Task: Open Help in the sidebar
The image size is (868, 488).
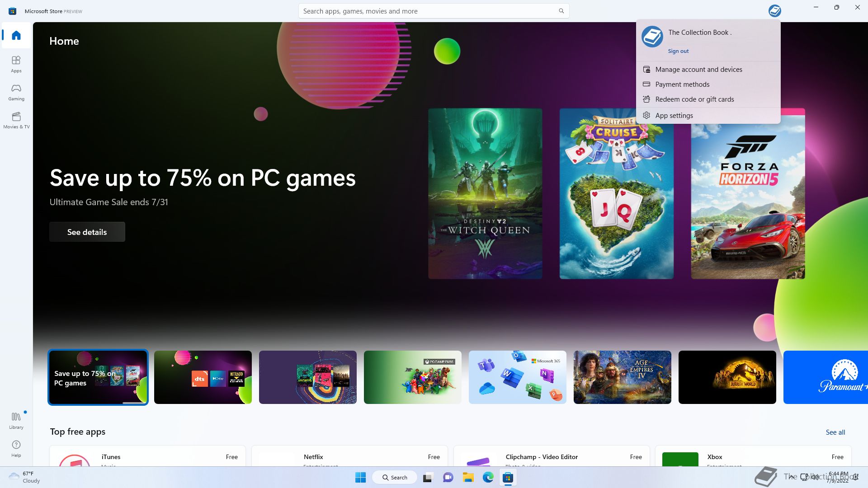Action: pos(16,449)
